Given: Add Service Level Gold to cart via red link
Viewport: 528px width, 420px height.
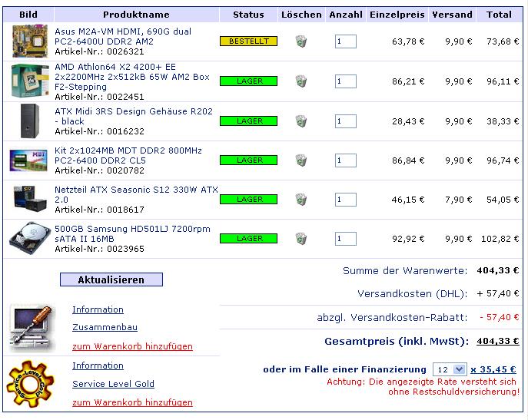Looking at the screenshot, I should tap(132, 402).
